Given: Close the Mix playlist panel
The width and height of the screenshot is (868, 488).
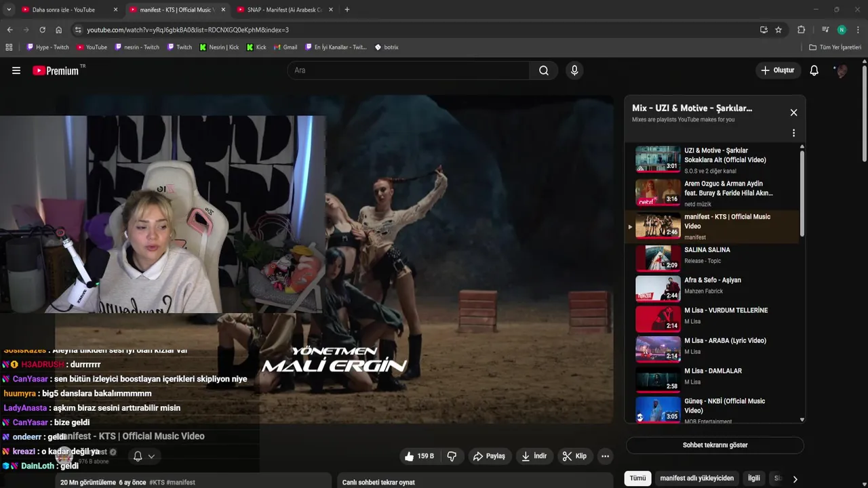Looking at the screenshot, I should [x=793, y=113].
